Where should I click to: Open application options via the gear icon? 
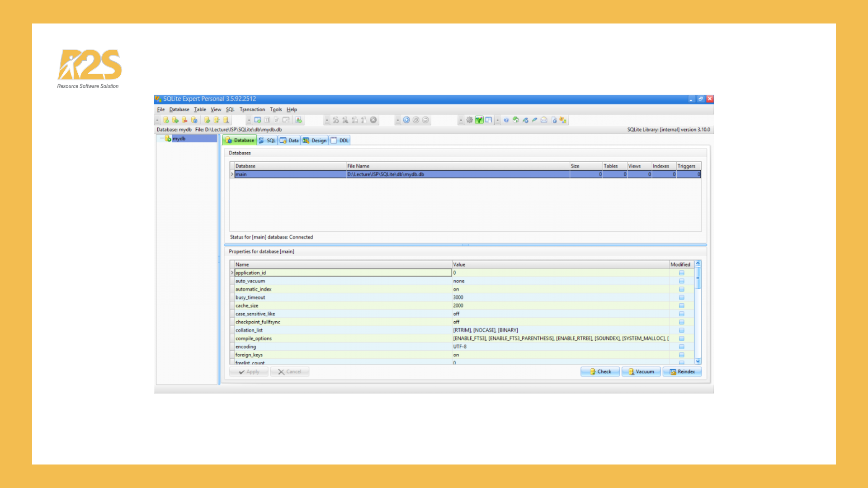pyautogui.click(x=468, y=120)
